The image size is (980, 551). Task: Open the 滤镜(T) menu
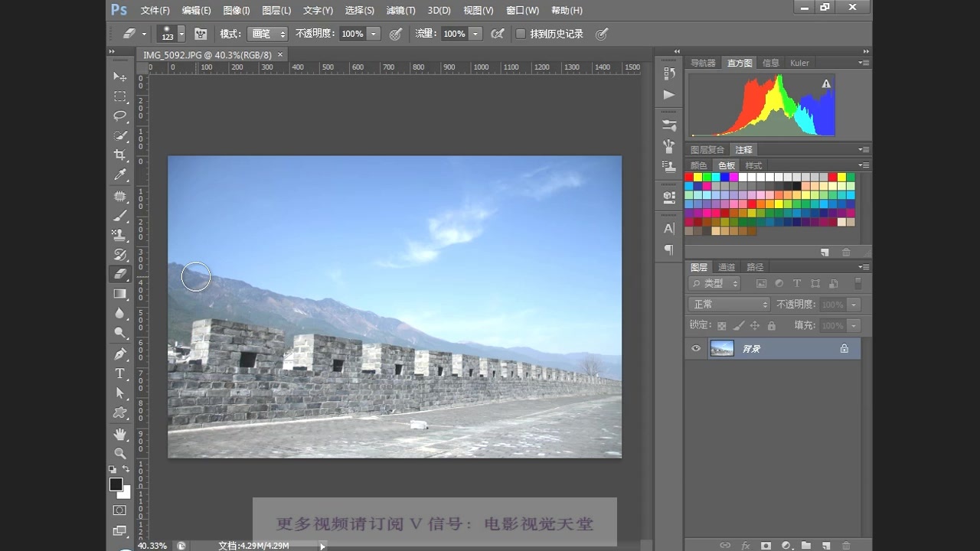click(400, 10)
